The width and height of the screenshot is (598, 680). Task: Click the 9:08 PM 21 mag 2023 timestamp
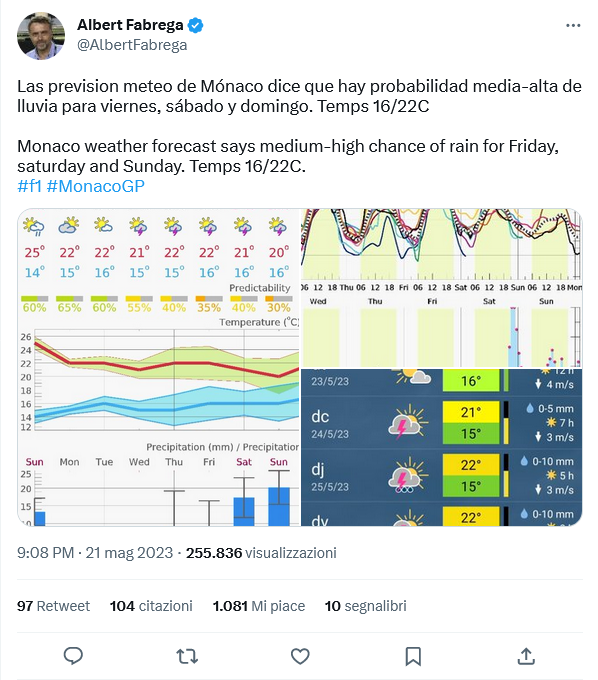[95, 553]
